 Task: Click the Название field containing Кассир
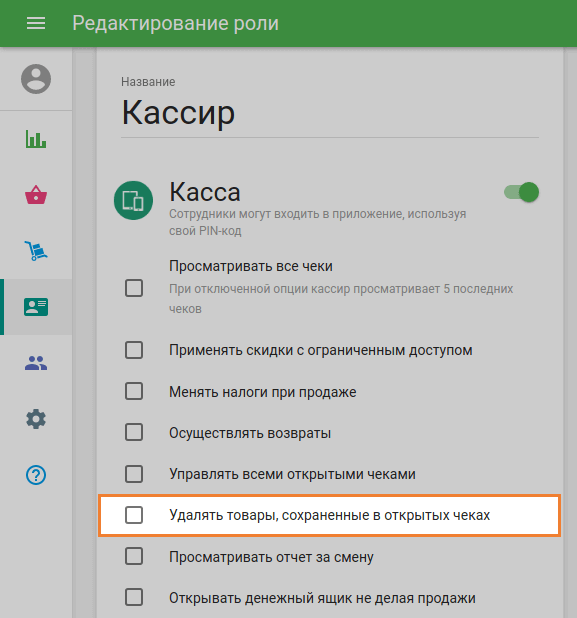[329, 113]
